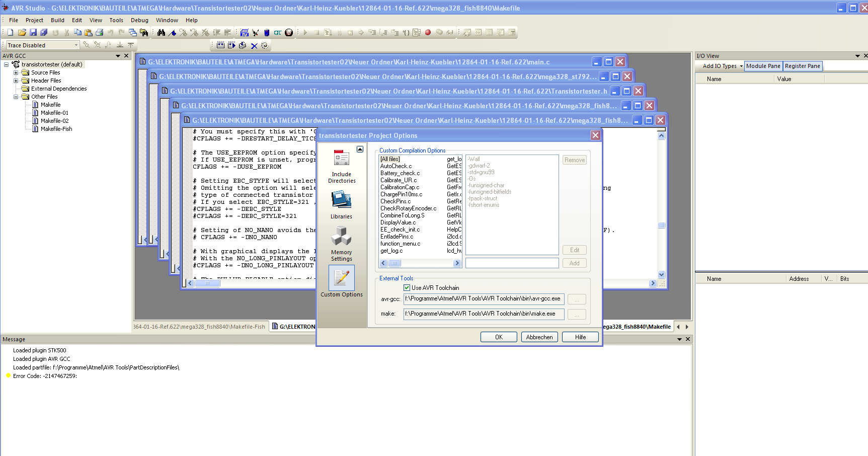The width and height of the screenshot is (868, 456).
Task: Click the AVR programmer chip icon
Action: (267, 32)
